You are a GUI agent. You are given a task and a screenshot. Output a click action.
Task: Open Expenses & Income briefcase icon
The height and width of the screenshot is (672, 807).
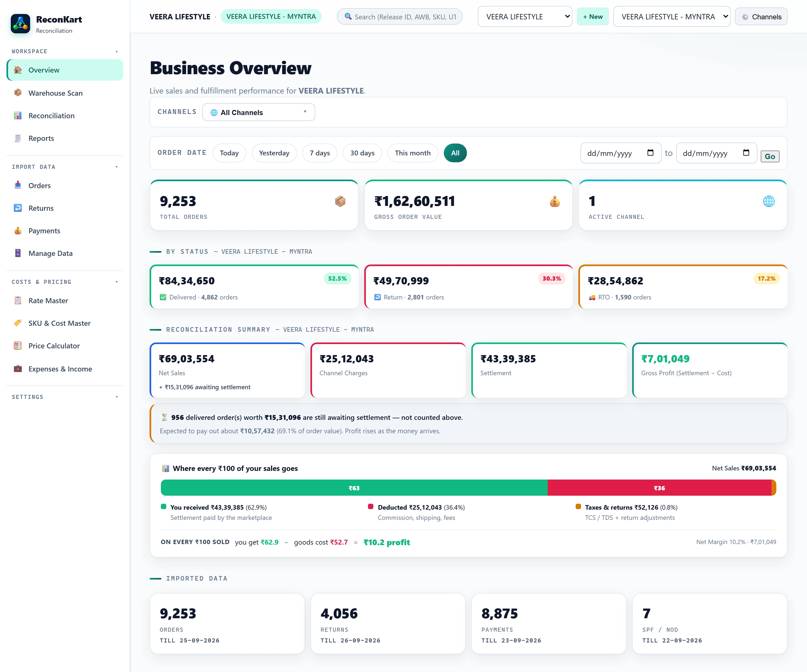point(18,369)
